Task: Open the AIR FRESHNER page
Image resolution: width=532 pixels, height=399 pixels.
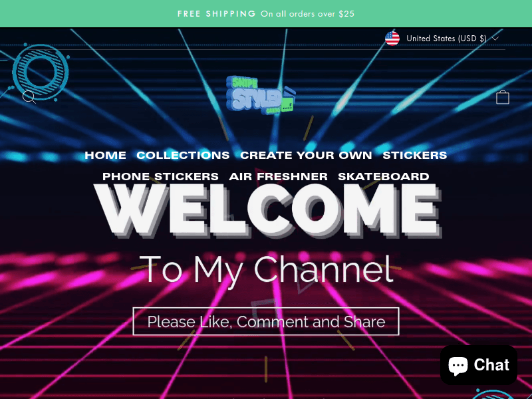Action: click(278, 176)
